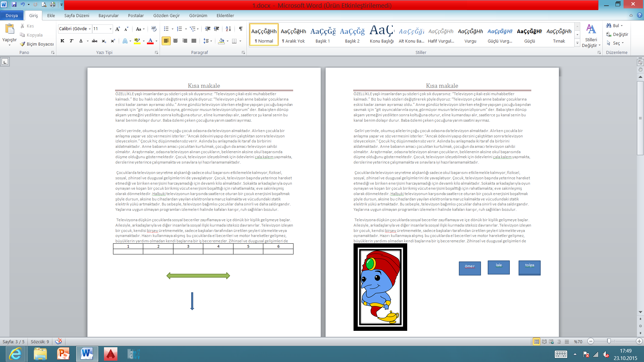The image size is (644, 362).
Task: Click the vertical scrollbar thumb
Action: point(640,118)
